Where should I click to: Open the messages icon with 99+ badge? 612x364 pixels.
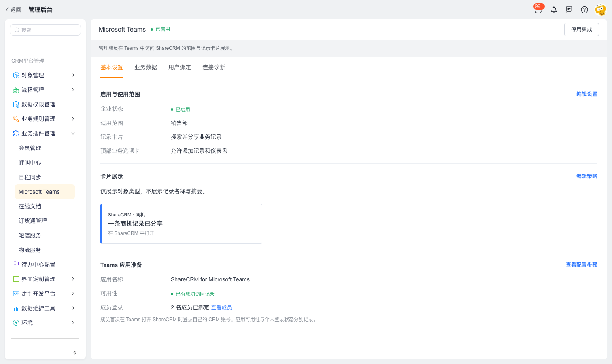coord(538,10)
